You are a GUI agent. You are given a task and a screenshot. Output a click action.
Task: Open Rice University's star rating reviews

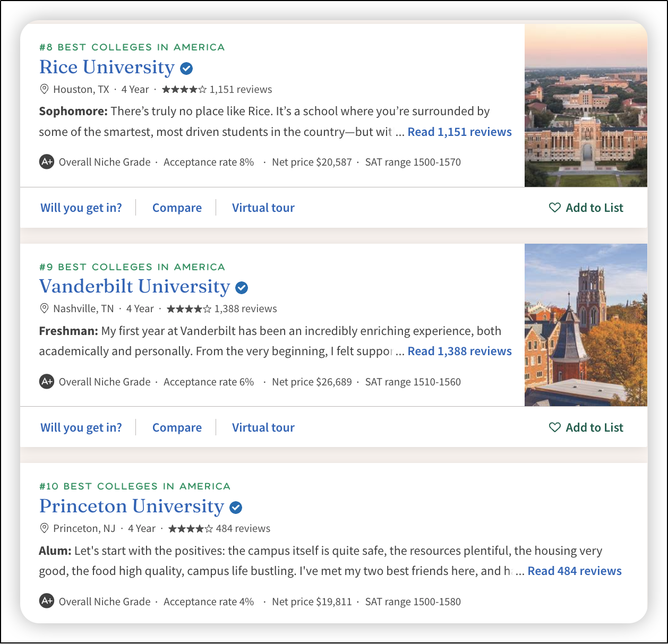pyautogui.click(x=184, y=89)
